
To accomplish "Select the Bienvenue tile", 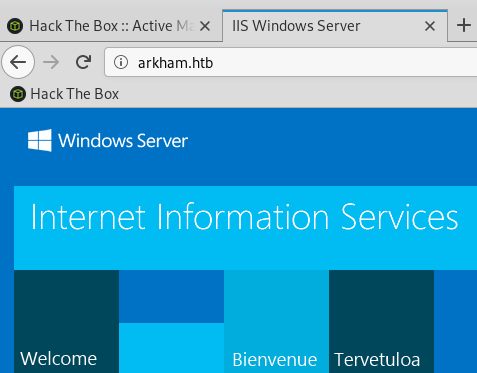I will pyautogui.click(x=276, y=321).
